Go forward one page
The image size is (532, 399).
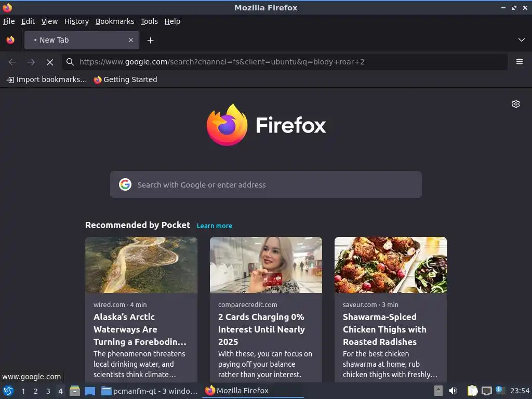point(31,62)
